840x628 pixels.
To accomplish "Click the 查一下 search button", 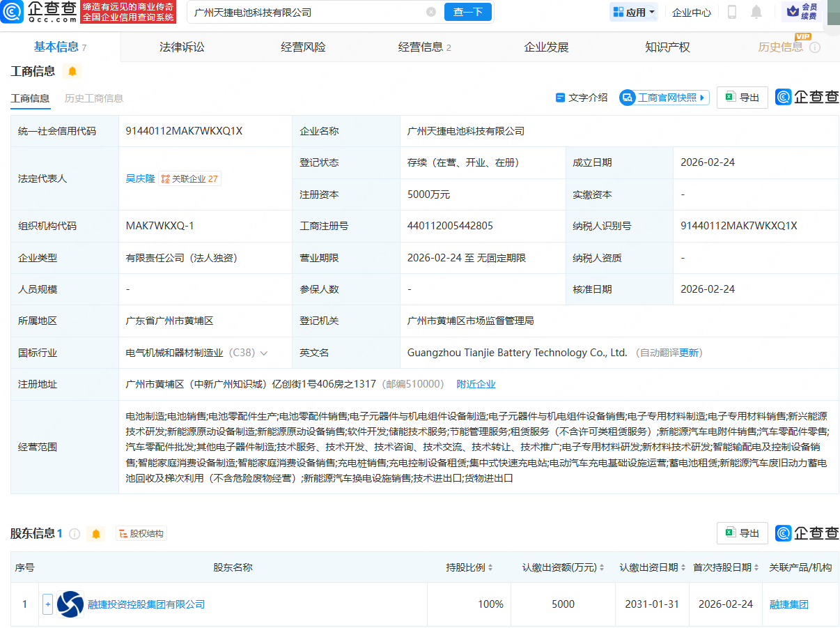I will click(x=467, y=12).
